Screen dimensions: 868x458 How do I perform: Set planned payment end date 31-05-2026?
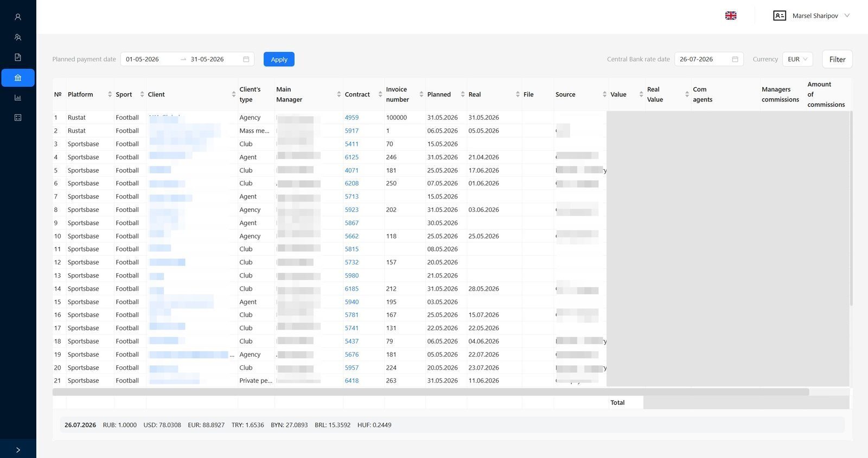click(x=207, y=59)
